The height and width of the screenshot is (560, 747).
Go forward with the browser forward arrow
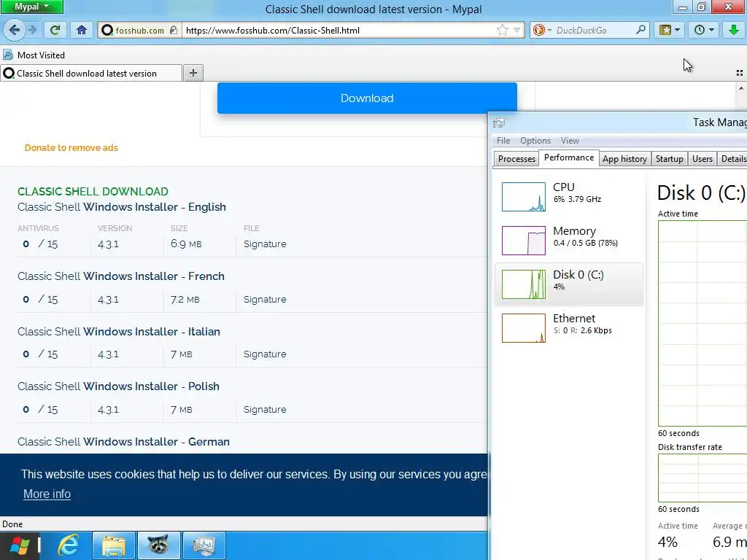tap(32, 30)
